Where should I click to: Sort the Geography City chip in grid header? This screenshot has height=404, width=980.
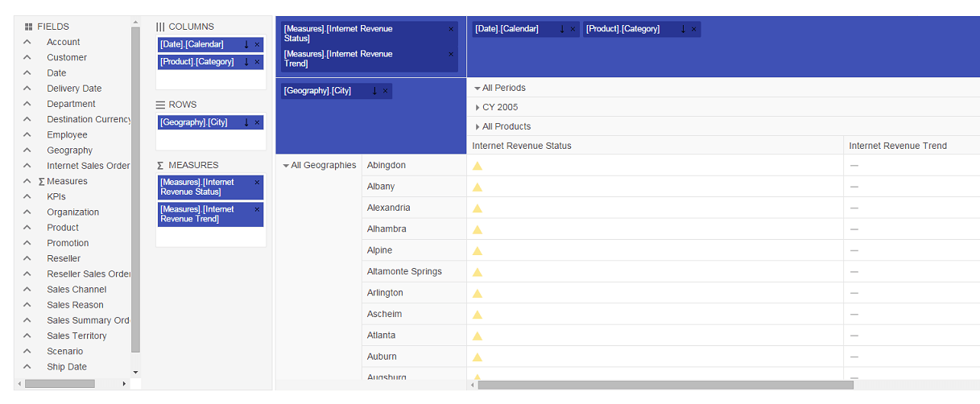click(374, 91)
